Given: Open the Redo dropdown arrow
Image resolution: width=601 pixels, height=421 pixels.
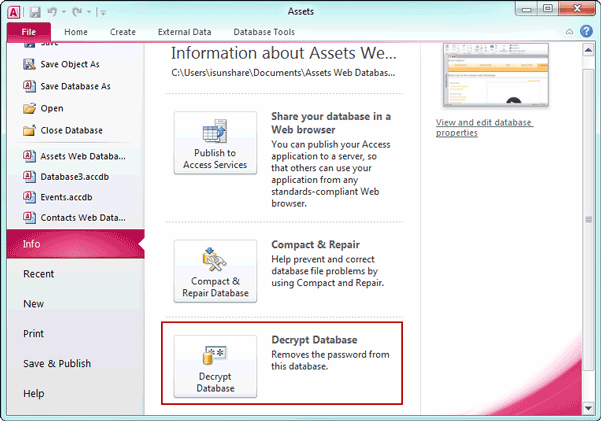Looking at the screenshot, I should (x=89, y=12).
